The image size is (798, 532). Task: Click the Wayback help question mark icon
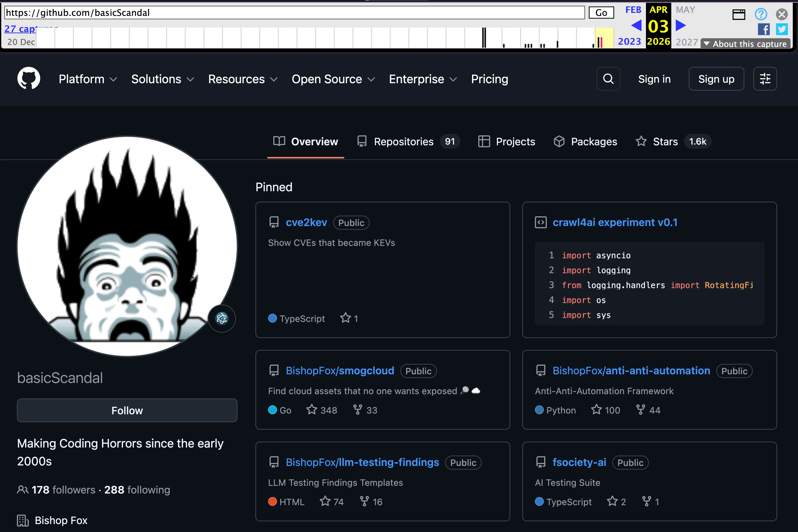(761, 14)
